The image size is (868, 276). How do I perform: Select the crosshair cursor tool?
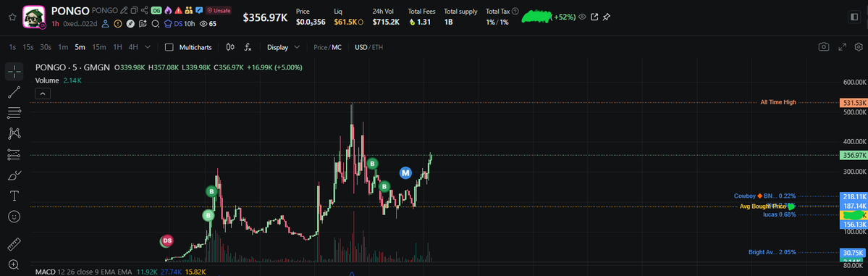tap(14, 71)
